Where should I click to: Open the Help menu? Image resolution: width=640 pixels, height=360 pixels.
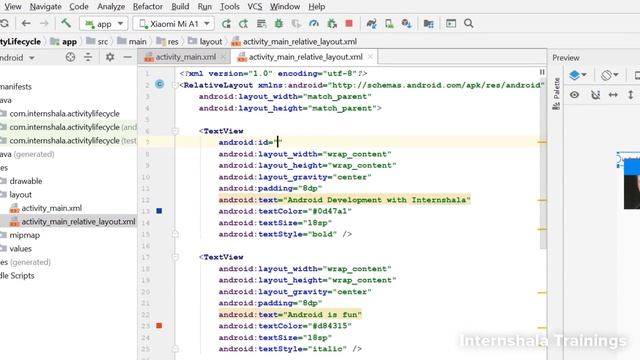(317, 7)
